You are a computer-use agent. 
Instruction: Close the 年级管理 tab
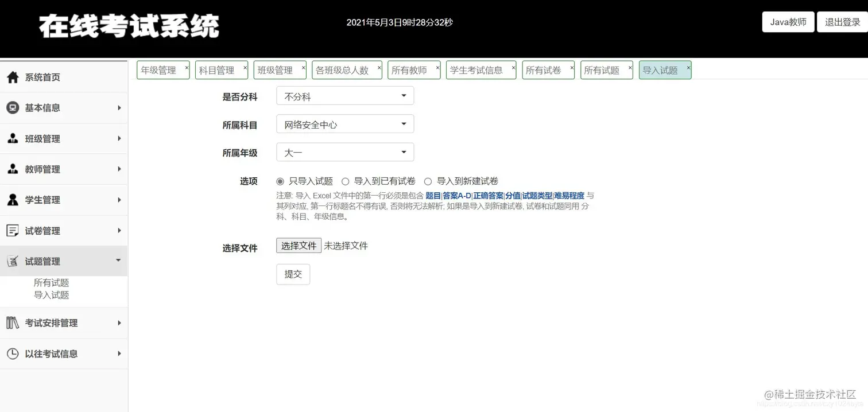(187, 67)
